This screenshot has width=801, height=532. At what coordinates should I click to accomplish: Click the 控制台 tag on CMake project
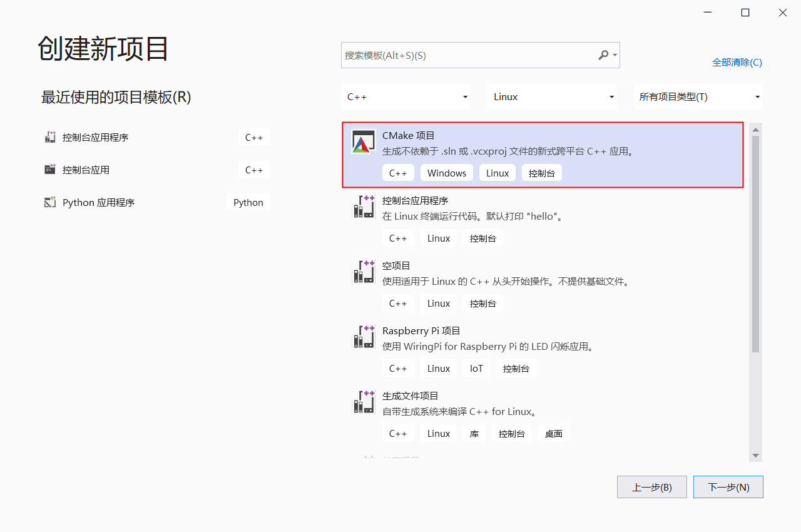click(x=542, y=173)
